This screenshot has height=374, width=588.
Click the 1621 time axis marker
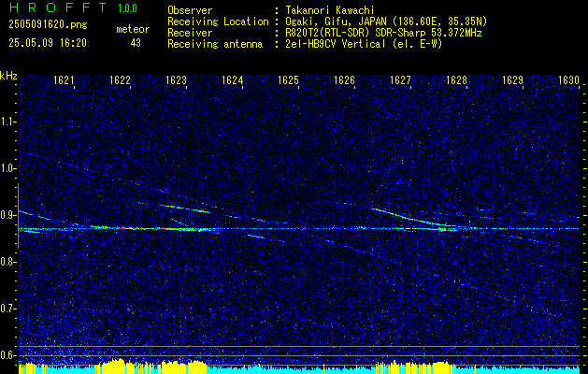pos(64,80)
